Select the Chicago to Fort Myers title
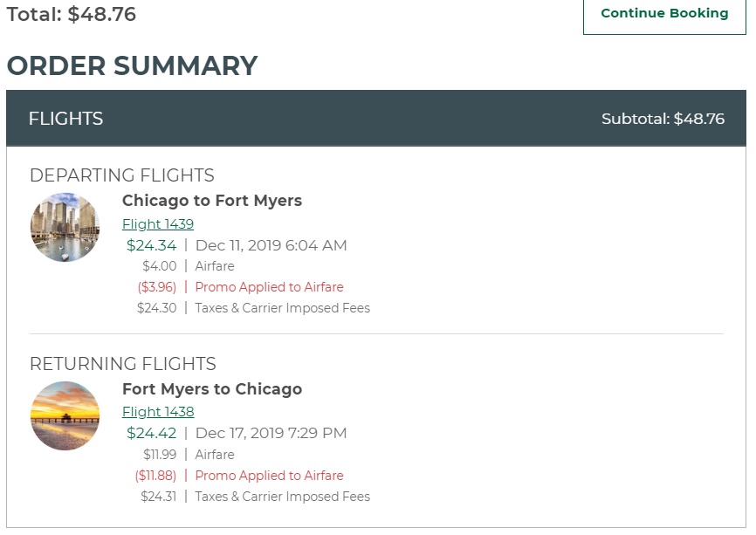The height and width of the screenshot is (535, 756). 212,201
